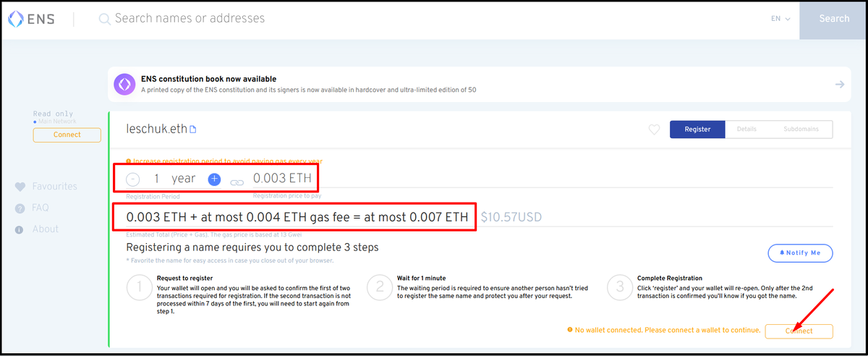
Task: Switch to the Details tab
Action: coord(746,130)
